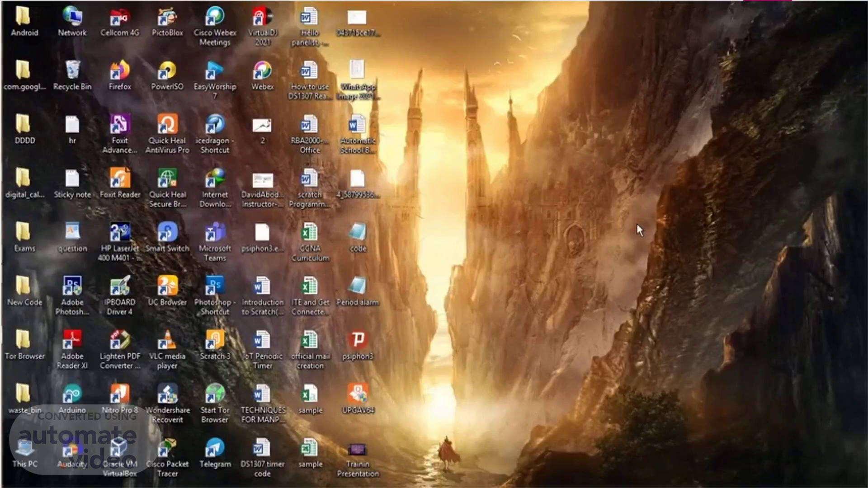Open the DDDD folder
The height and width of the screenshot is (488, 868).
(24, 129)
